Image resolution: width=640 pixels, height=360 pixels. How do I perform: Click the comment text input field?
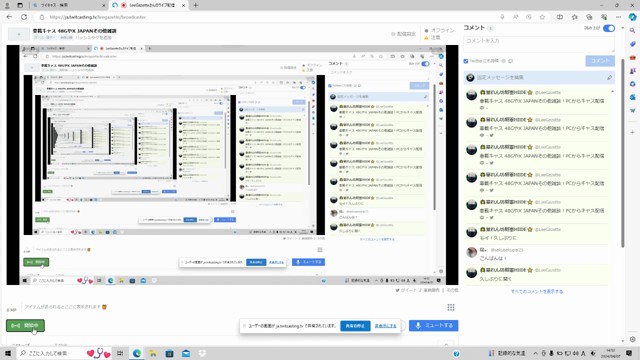click(539, 44)
